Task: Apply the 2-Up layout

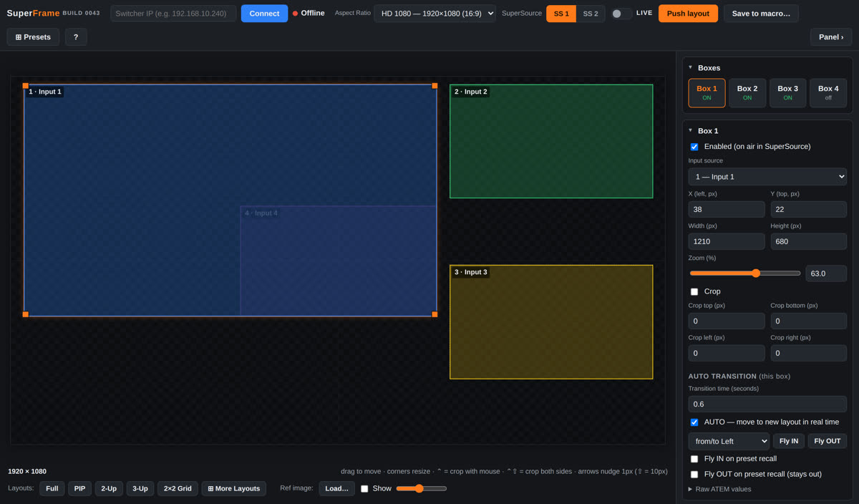Action: tap(109, 488)
